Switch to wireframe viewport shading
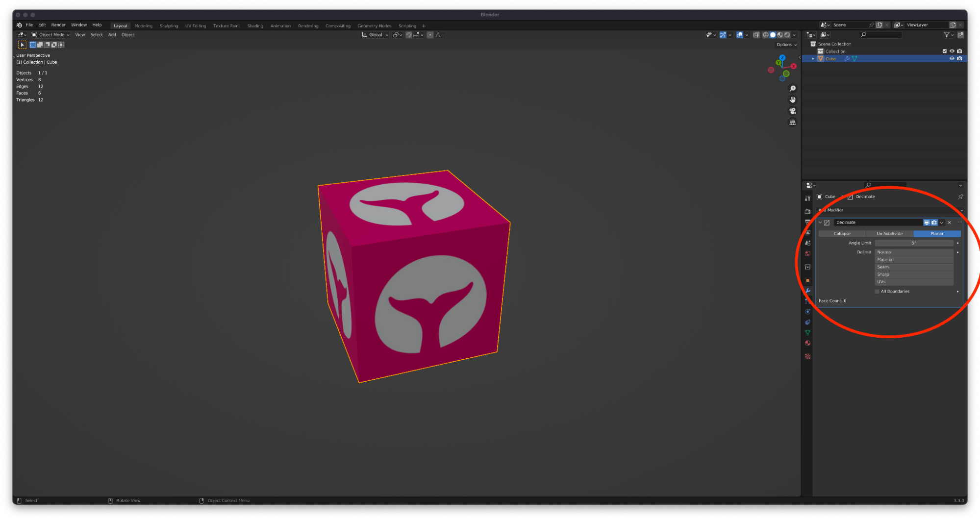Screen dimensions: 980x520 click(766, 35)
